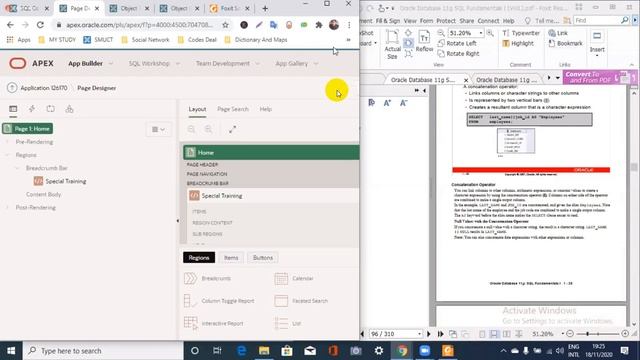Viewport: 640px width, 360px height.
Task: Expand the Post-Rendering tree node
Action: (x=7, y=208)
